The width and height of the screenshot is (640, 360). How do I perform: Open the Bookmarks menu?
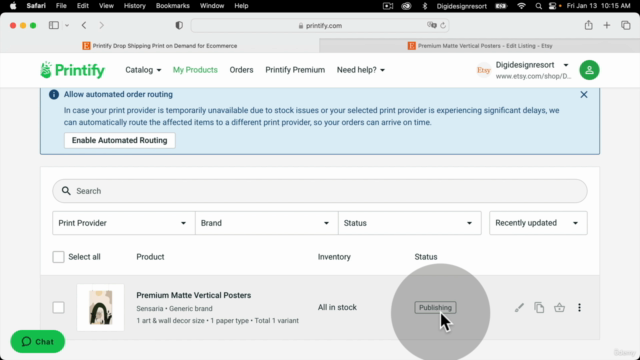tap(173, 6)
